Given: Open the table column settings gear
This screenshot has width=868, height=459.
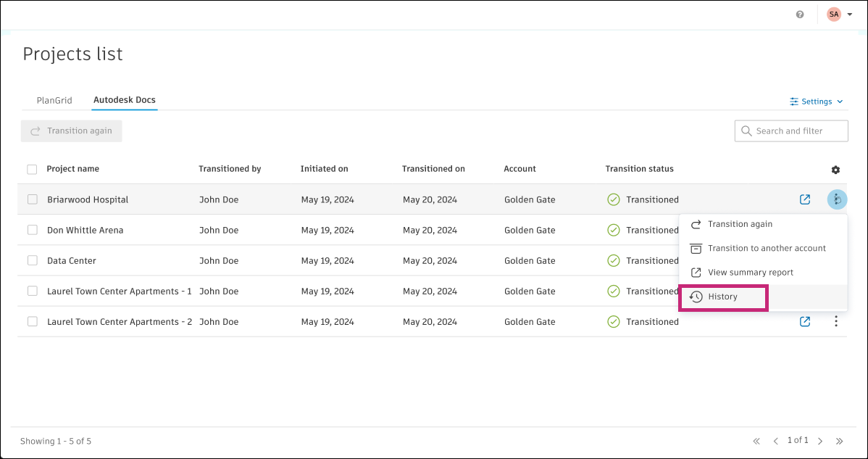Looking at the screenshot, I should (835, 170).
